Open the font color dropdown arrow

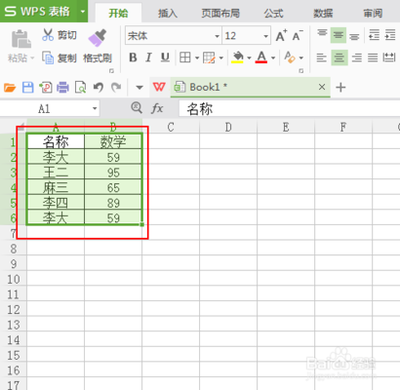[273, 58]
